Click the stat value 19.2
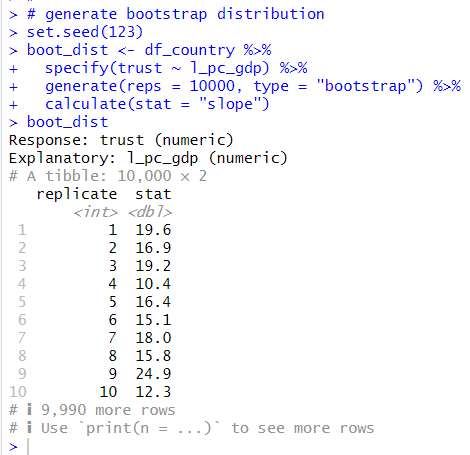 [153, 266]
